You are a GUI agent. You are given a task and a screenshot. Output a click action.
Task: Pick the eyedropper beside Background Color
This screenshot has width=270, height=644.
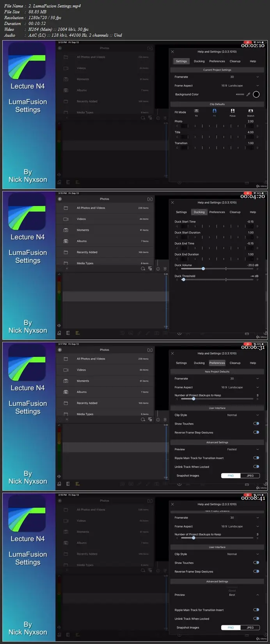point(248,94)
